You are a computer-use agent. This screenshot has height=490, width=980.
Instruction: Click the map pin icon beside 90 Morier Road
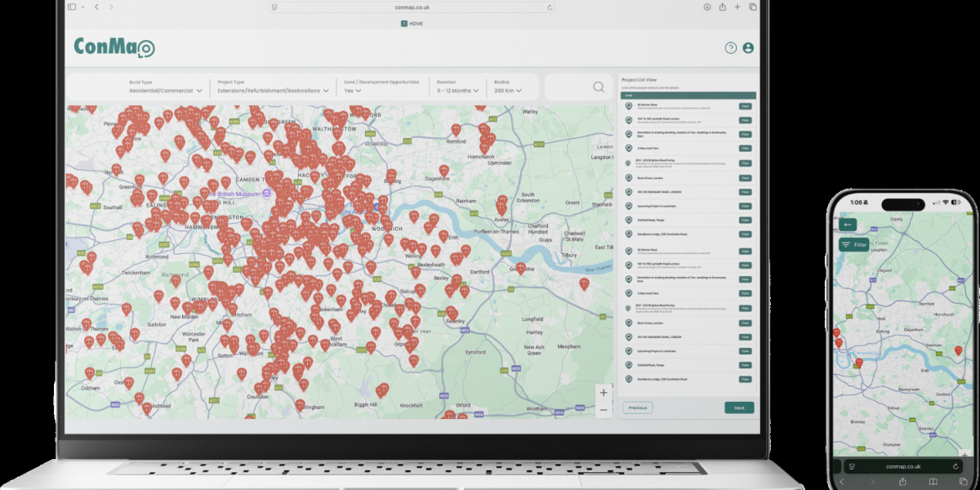(x=628, y=105)
